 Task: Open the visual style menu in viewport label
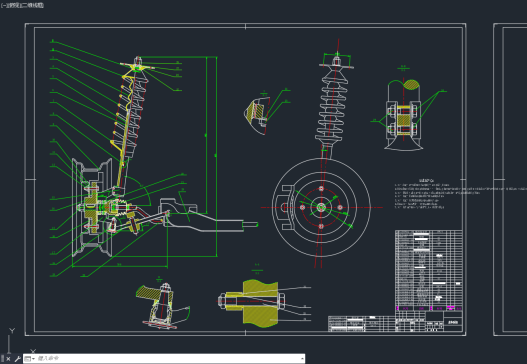coord(33,5)
